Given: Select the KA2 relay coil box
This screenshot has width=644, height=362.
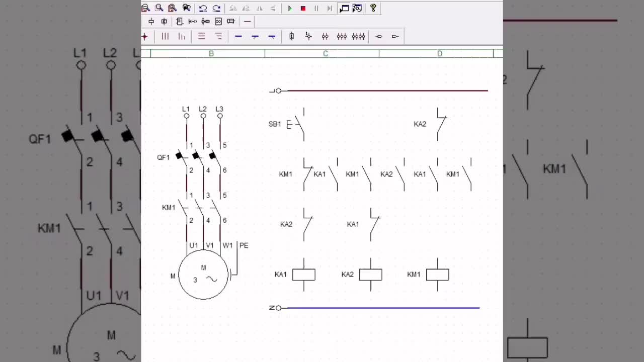Looking at the screenshot, I should click(370, 275).
